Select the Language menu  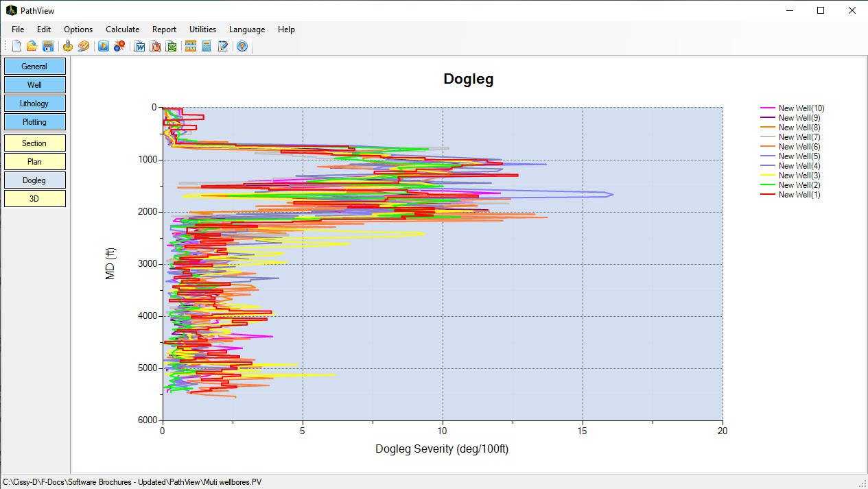point(246,29)
